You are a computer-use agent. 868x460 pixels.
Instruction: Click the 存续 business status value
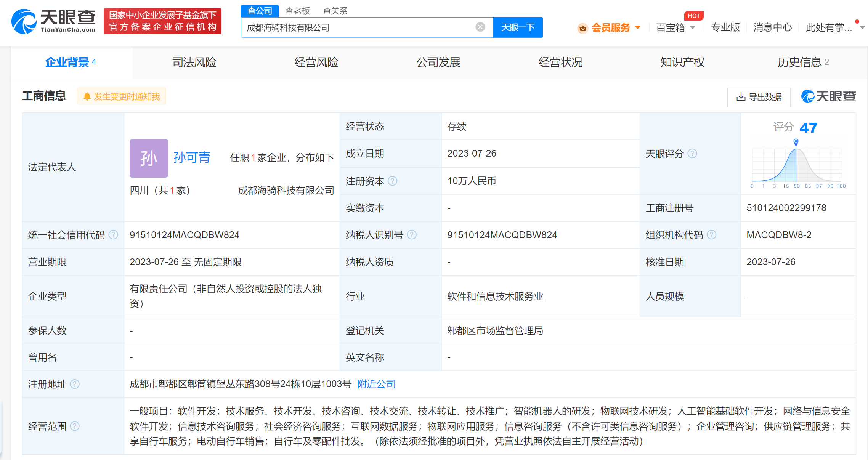tap(457, 126)
